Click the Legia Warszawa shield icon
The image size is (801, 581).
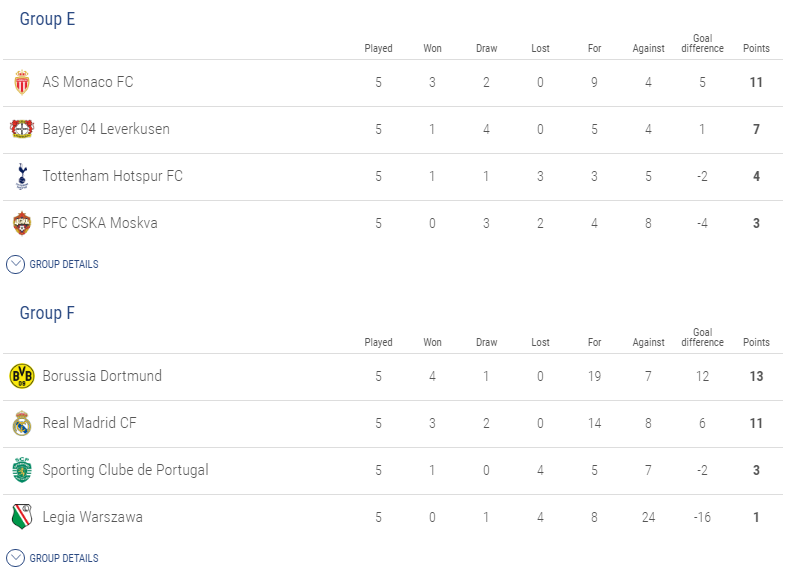click(x=22, y=517)
